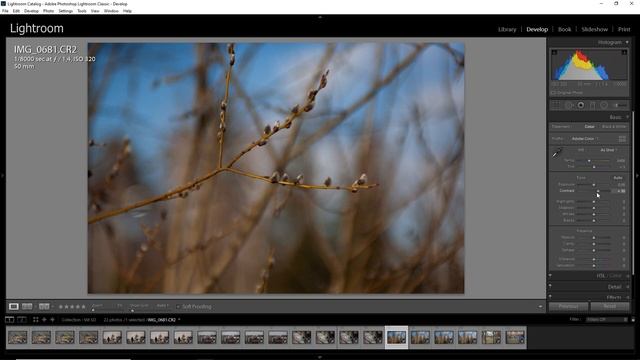This screenshot has width=640, height=360.
Task: Open the Tools menu
Action: tap(82, 11)
